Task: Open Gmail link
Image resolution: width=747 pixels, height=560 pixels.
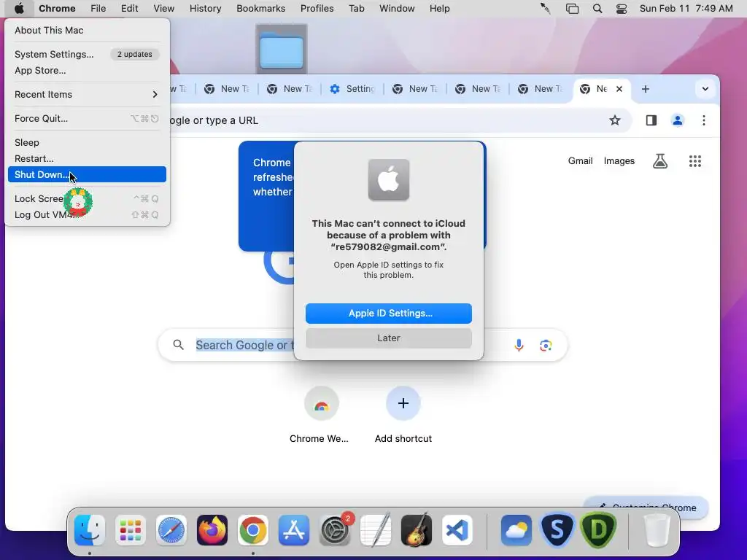Action: [580, 161]
